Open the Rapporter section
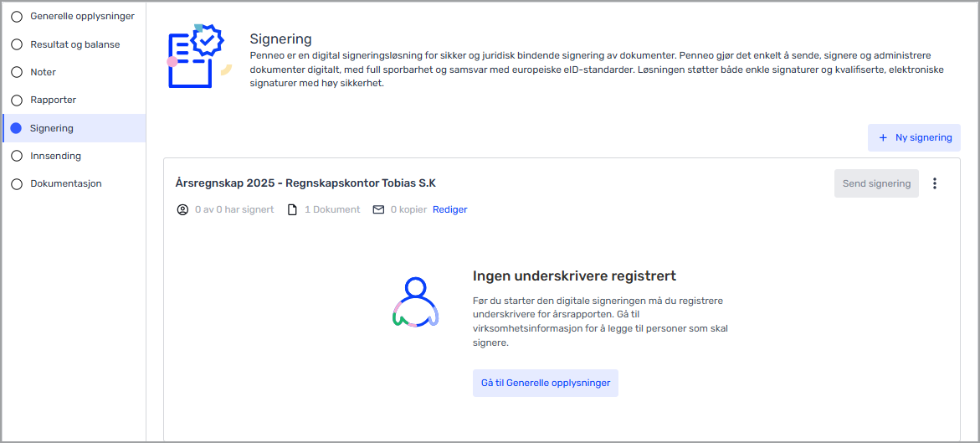Image resolution: width=980 pixels, height=443 pixels. [x=53, y=100]
